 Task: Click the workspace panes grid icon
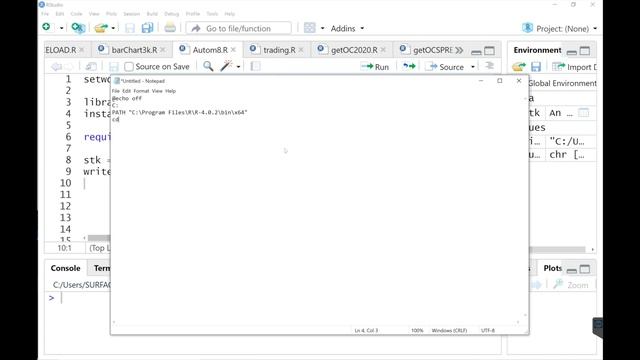[x=310, y=28]
